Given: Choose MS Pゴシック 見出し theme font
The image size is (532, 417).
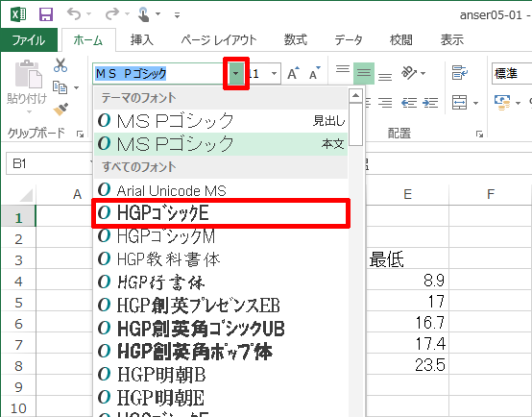Looking at the screenshot, I should (x=221, y=120).
